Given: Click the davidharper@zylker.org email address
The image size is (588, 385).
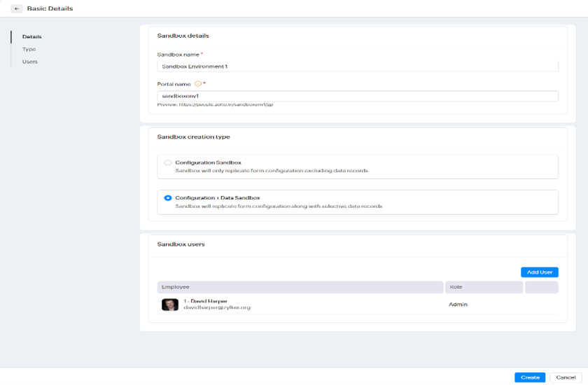Looking at the screenshot, I should (217, 307).
